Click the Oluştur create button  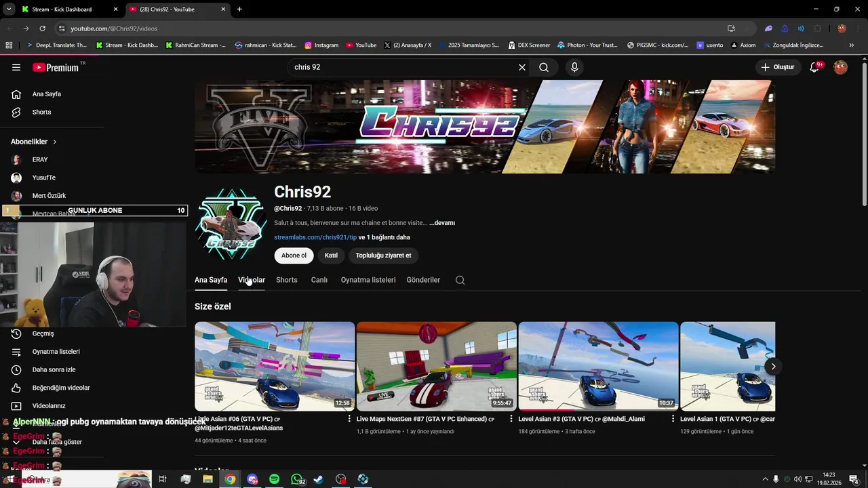(778, 67)
